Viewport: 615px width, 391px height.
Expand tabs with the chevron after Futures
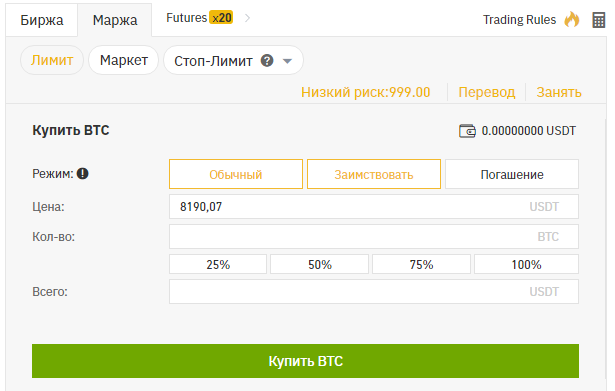tap(247, 18)
